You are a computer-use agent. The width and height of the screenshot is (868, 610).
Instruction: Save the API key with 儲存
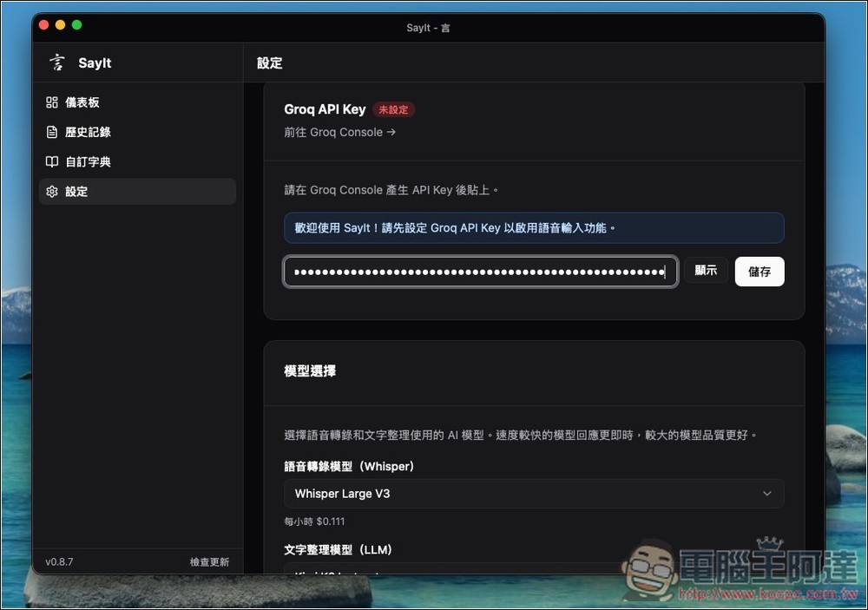(759, 272)
